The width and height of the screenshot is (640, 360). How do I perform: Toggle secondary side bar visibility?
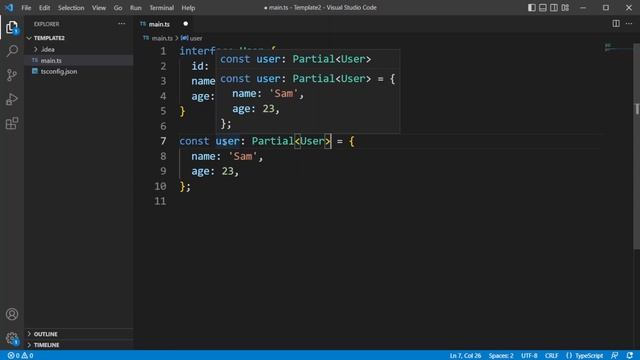tap(554, 7)
